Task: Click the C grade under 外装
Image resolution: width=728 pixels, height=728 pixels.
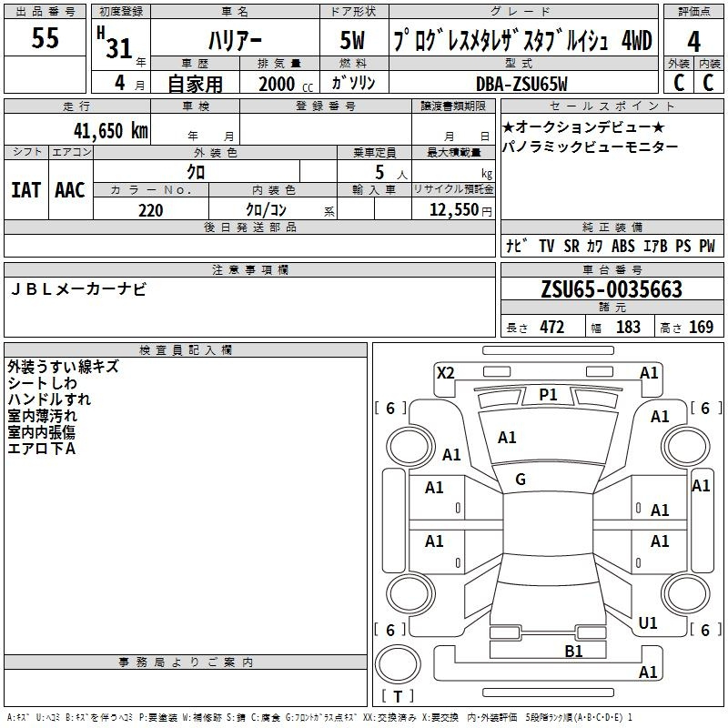Action: [679, 83]
